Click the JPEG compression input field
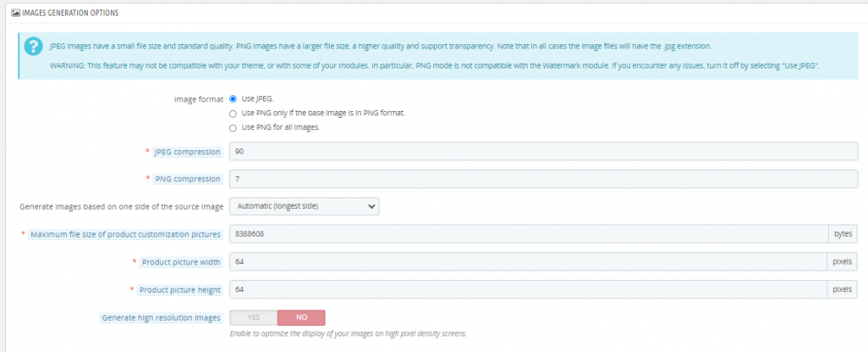 [543, 152]
